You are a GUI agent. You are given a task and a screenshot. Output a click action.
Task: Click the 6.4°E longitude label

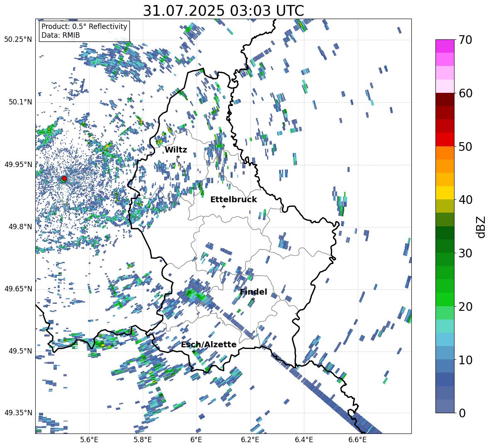click(x=304, y=440)
